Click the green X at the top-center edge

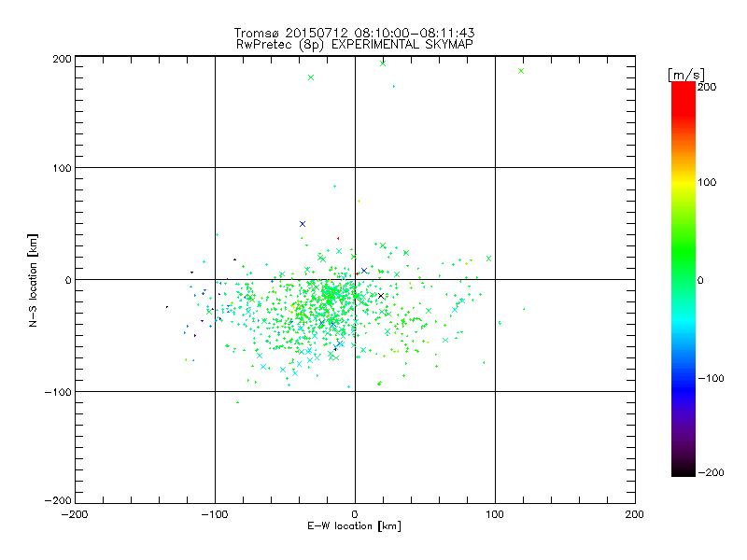(383, 63)
